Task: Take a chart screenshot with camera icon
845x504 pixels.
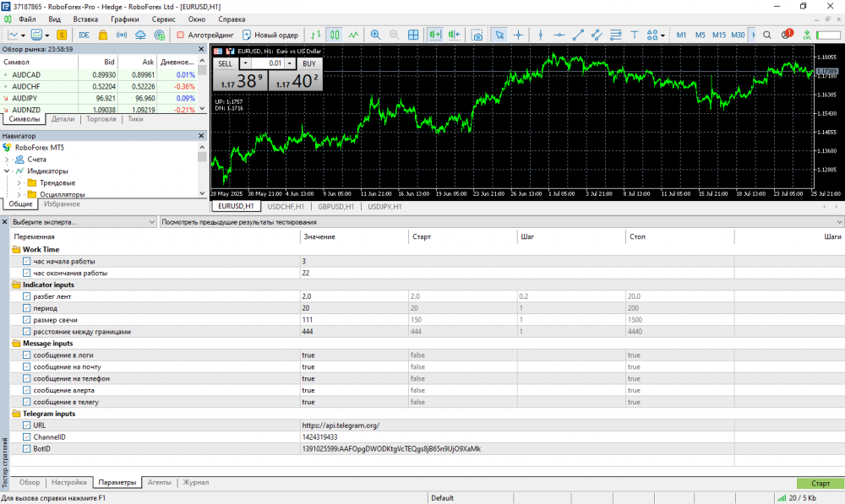Action: tap(477, 35)
